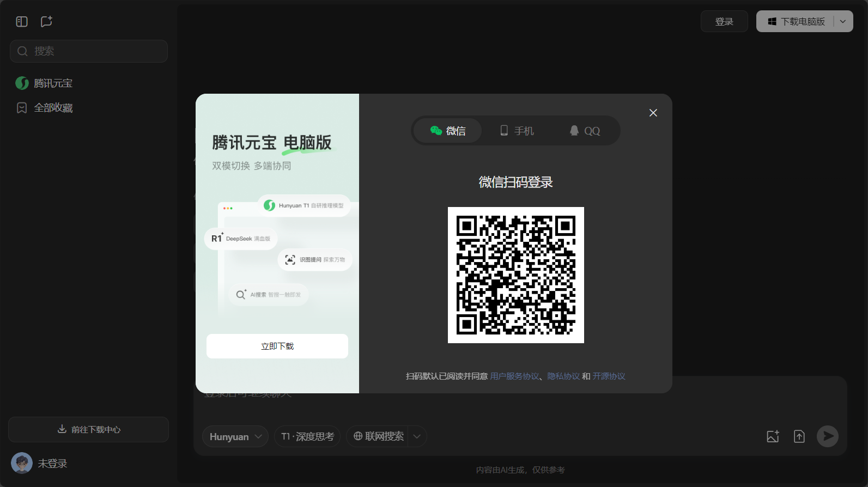
Task: Click the DeepSeek R1 feature chip
Action: pyautogui.click(x=241, y=239)
